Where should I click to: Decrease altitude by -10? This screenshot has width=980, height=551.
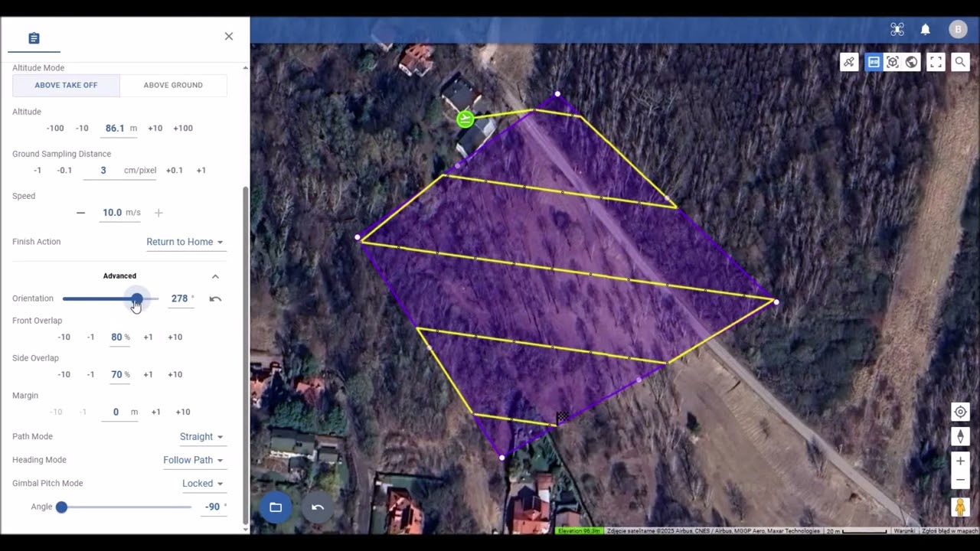tap(82, 128)
